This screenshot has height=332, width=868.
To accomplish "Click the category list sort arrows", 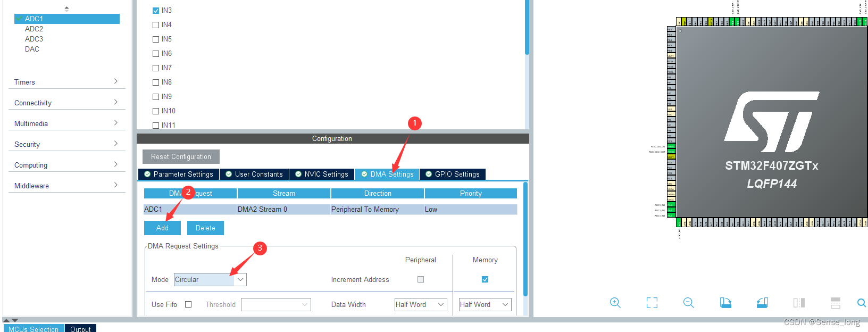I will 66,9.
